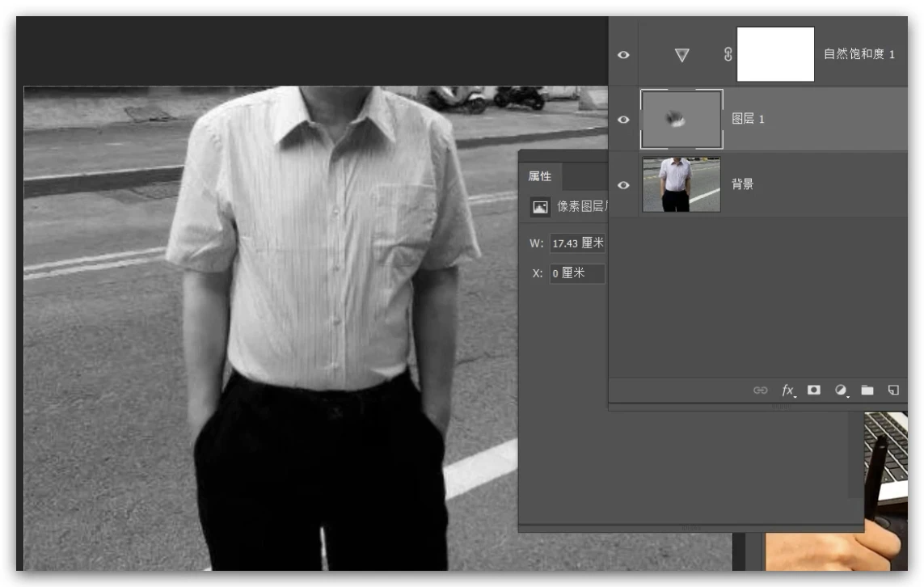Click the W width input field
924x587 pixels.
click(577, 243)
